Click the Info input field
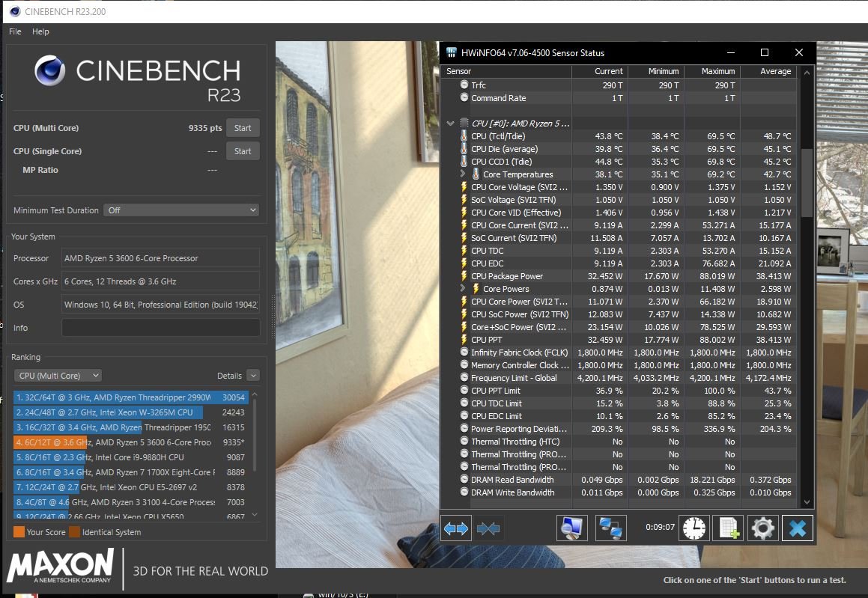This screenshot has width=868, height=598. pyautogui.click(x=160, y=328)
